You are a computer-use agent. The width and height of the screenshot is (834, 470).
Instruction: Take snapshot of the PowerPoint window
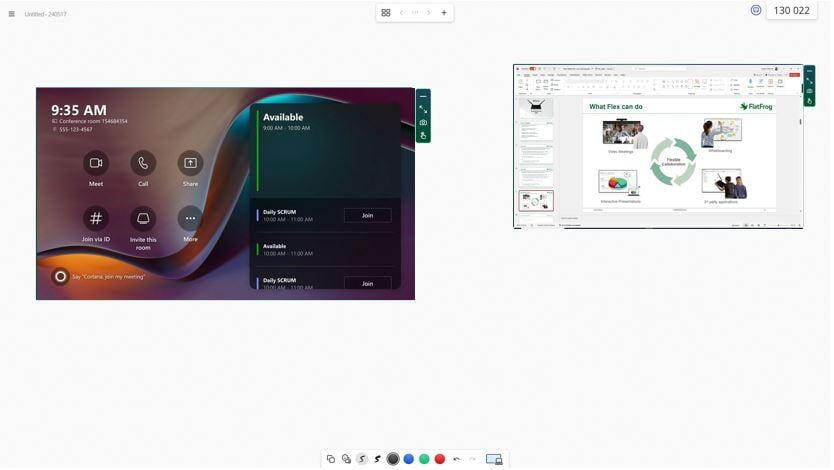pos(809,91)
